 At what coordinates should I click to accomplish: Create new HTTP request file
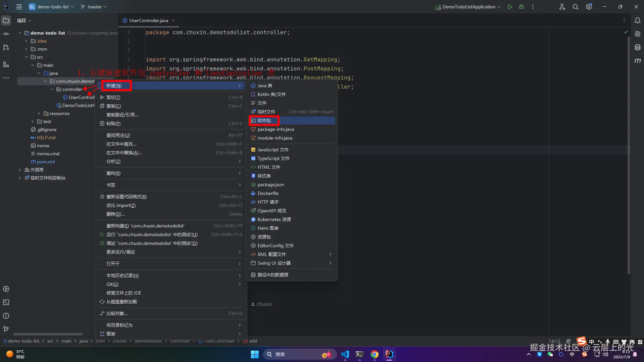coord(292,202)
